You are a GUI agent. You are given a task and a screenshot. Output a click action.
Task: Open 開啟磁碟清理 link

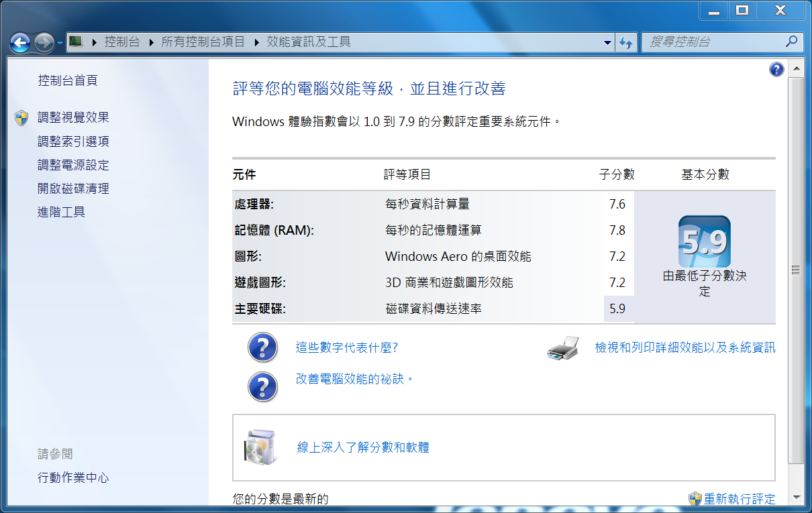point(73,189)
